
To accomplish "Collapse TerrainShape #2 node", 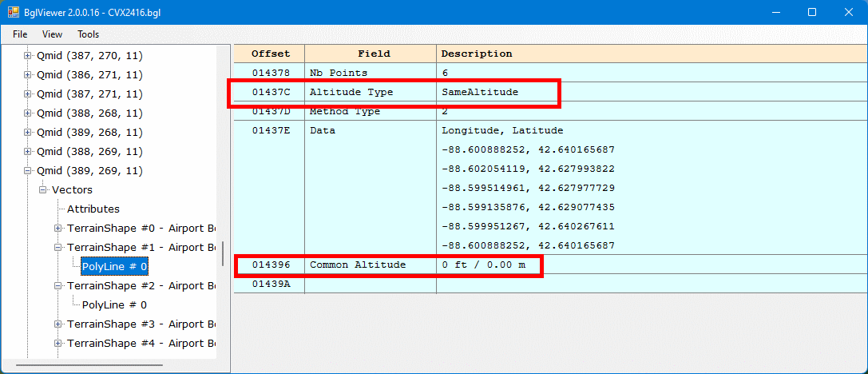I will [x=57, y=286].
